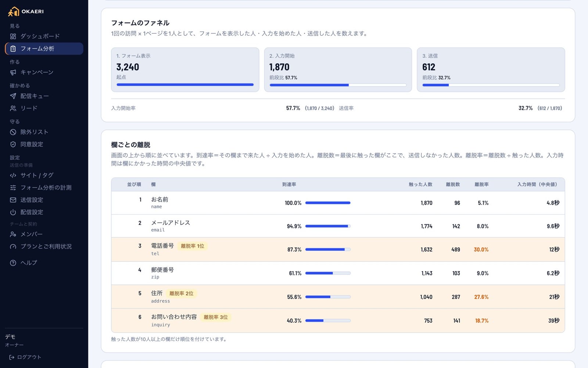
Task: Click the サイト / タグ code icon
Action: (x=13, y=176)
